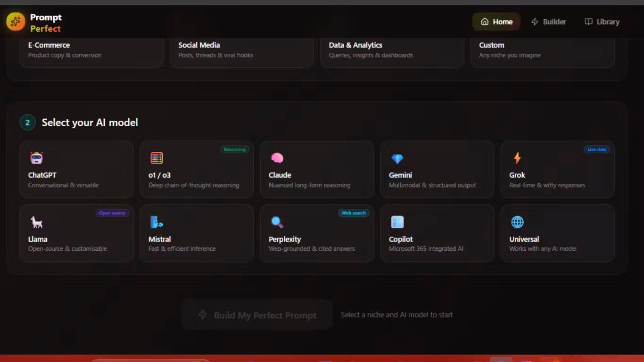Click the Perplexity model name

[x=285, y=239]
